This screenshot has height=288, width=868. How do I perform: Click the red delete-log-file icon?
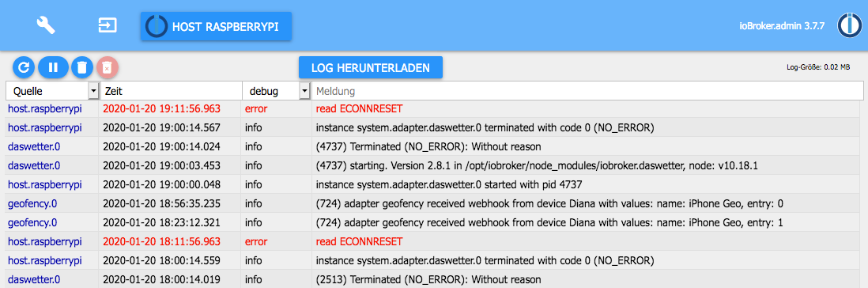108,67
